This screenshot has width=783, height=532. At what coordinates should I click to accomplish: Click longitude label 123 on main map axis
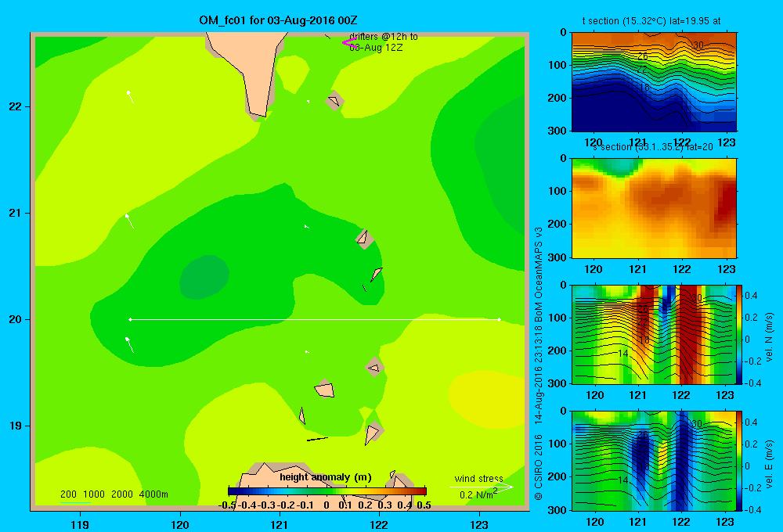point(479,524)
